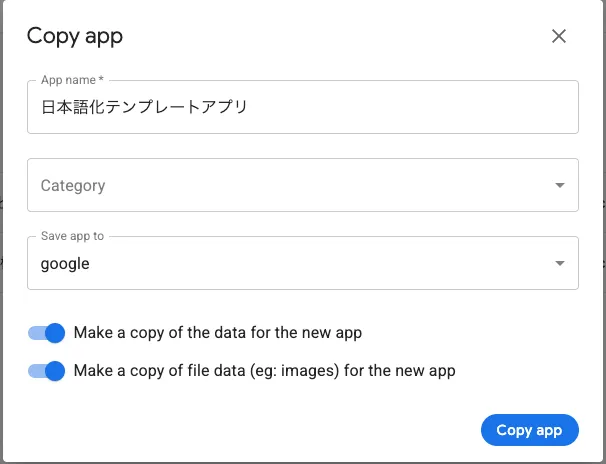Click the "Save app to" field label
Image resolution: width=606 pixels, height=464 pixels.
click(72, 236)
